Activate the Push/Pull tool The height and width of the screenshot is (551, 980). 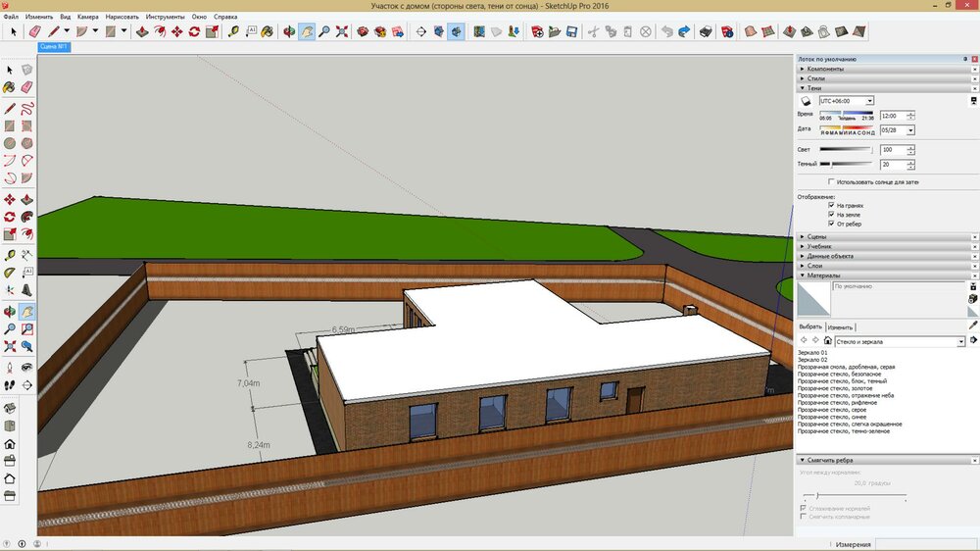click(142, 31)
